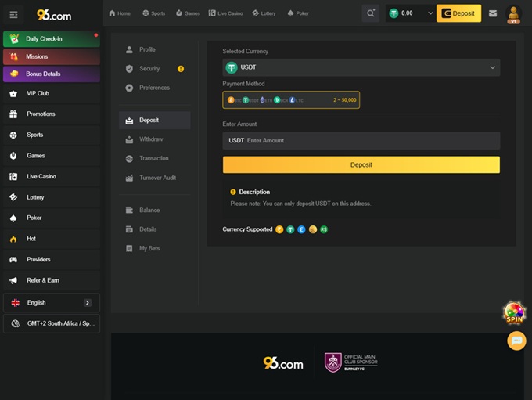Click the Security warning alert icon
The image size is (532, 400).
pos(181,69)
